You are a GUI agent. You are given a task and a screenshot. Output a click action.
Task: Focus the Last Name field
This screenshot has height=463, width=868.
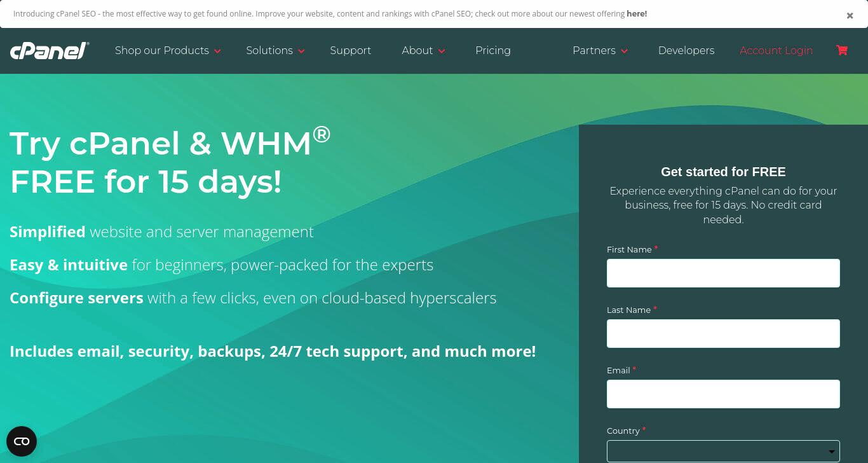(723, 333)
